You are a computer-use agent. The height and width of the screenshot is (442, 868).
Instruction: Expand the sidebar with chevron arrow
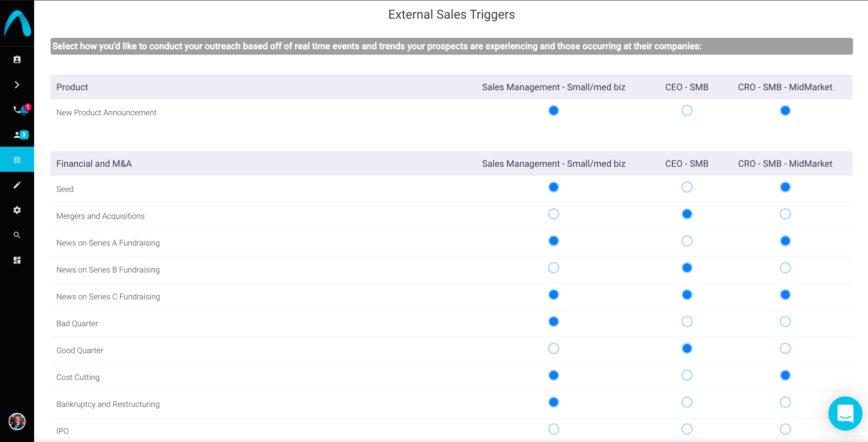17,85
